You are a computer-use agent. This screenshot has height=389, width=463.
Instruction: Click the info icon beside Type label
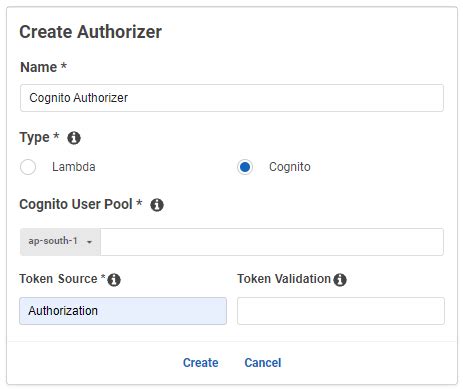pos(74,138)
